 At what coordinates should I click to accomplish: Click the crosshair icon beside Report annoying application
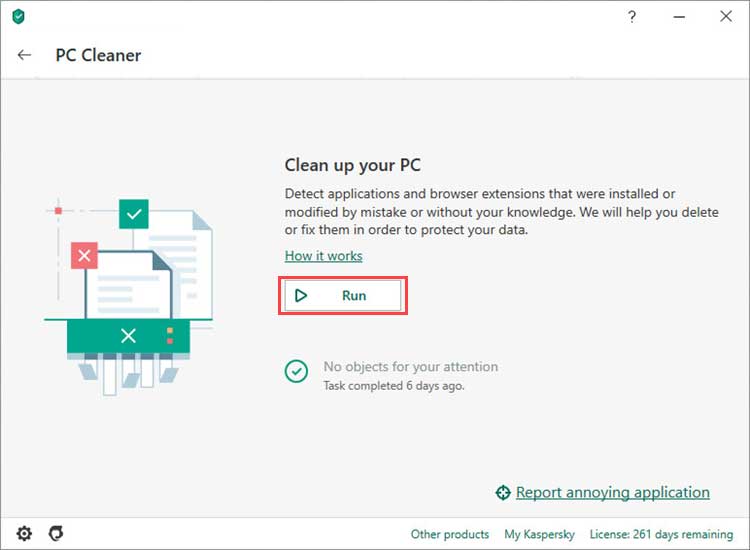coord(503,493)
